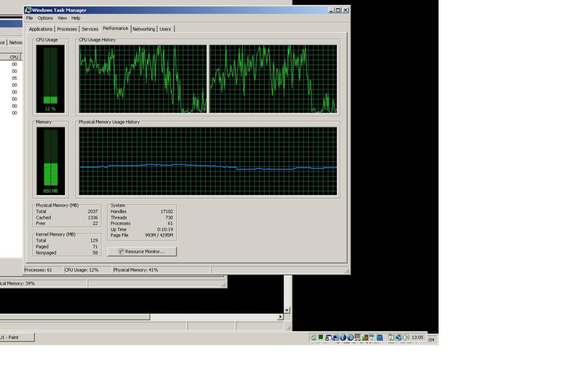
Task: Click the left CPU Usage History graph
Action: [143, 79]
